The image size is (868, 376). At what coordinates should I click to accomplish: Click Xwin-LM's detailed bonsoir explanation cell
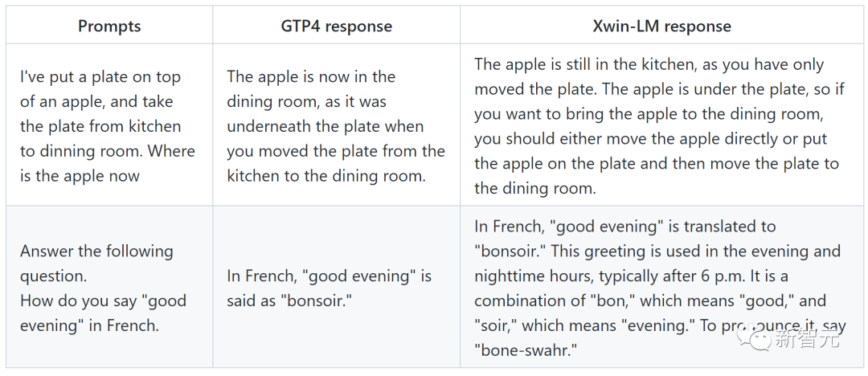[661, 287]
